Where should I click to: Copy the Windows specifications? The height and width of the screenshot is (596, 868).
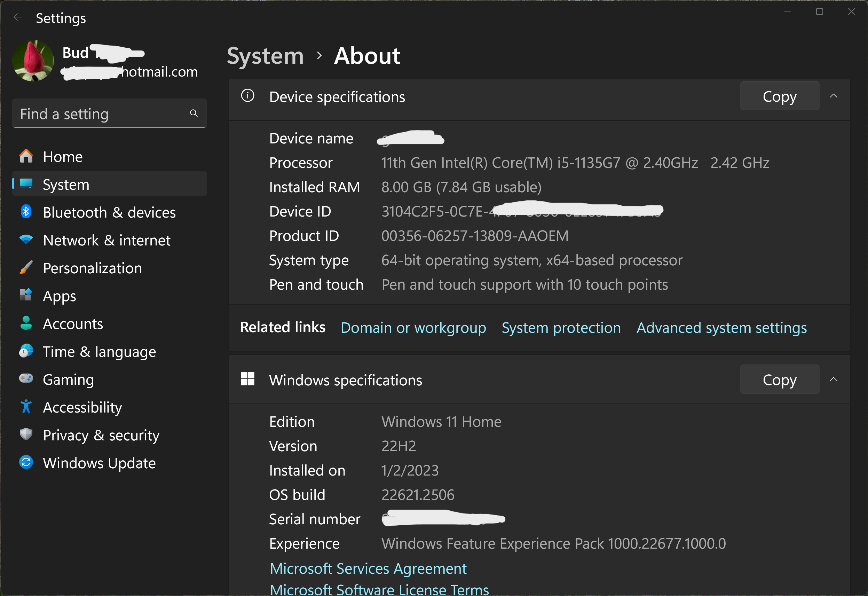point(780,380)
